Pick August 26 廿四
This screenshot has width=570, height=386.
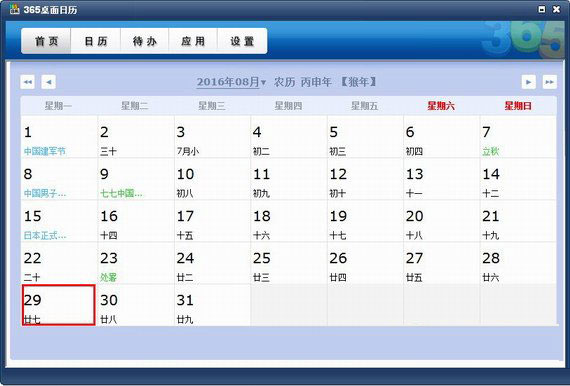coord(365,263)
